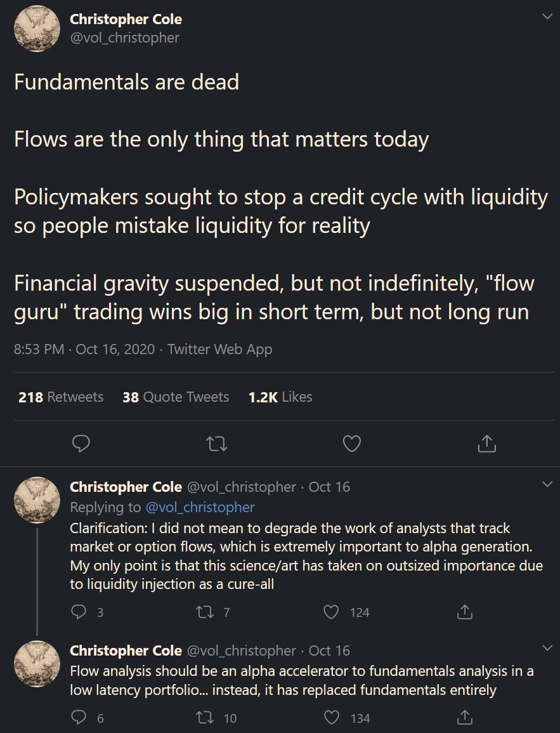Like the Flow analysis tweet

pos(331,718)
